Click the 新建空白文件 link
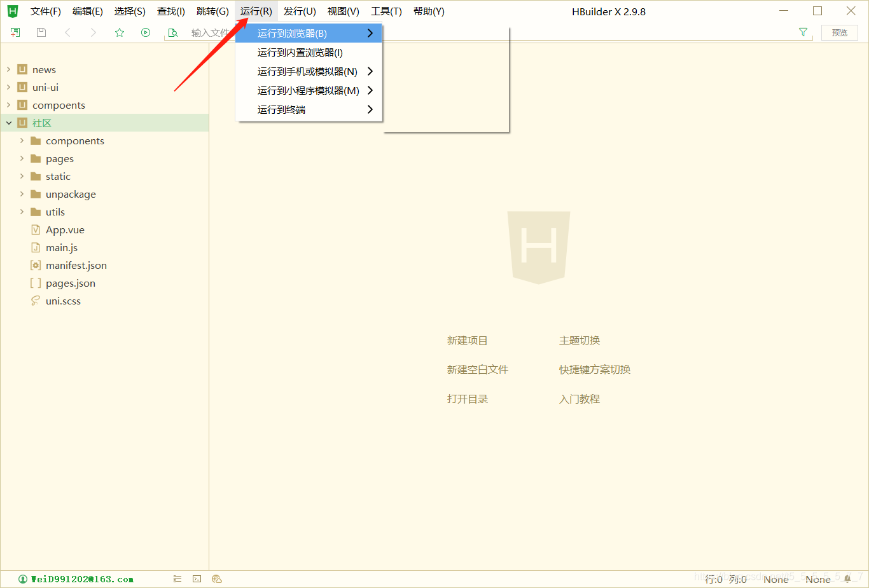Viewport: 869px width, 588px height. pos(477,369)
